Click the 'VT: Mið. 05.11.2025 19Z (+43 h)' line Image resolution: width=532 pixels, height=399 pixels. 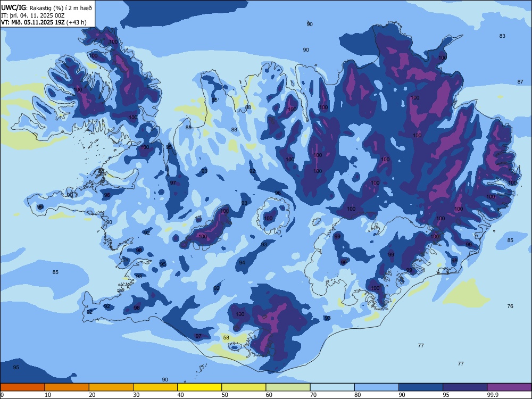click(x=44, y=22)
